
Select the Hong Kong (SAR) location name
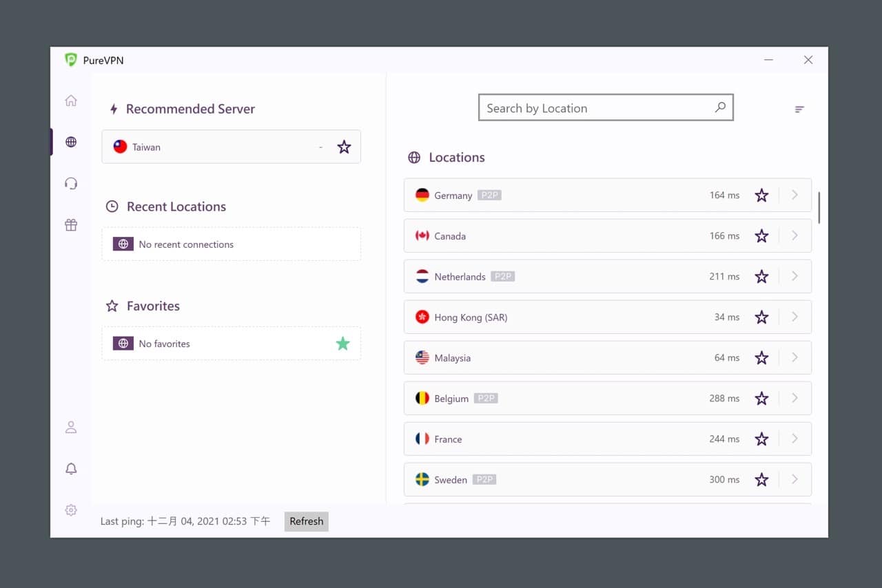[x=471, y=317]
